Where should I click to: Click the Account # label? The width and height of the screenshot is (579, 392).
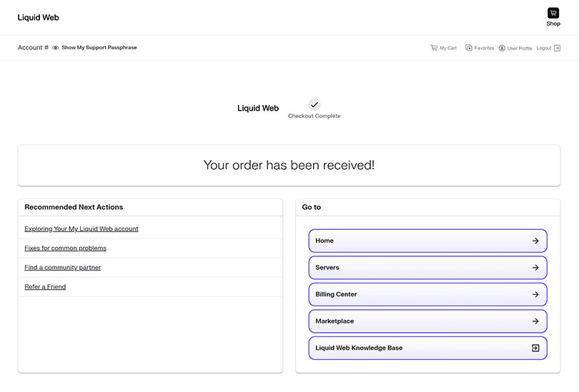[x=33, y=48]
